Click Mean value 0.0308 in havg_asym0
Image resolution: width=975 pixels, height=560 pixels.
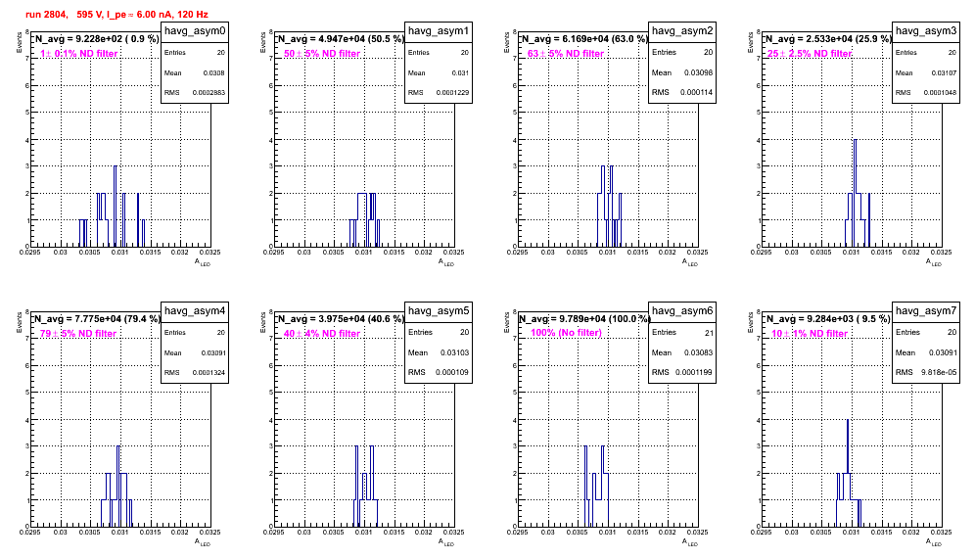point(214,72)
